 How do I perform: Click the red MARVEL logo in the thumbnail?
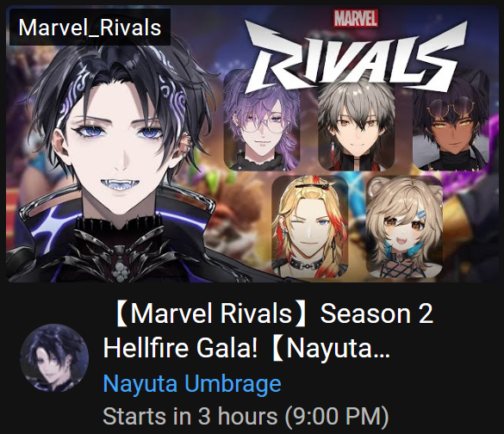coord(356,18)
